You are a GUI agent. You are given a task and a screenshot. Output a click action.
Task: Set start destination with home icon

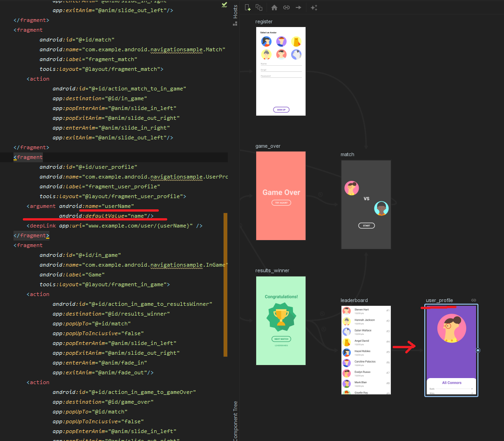(x=274, y=7)
